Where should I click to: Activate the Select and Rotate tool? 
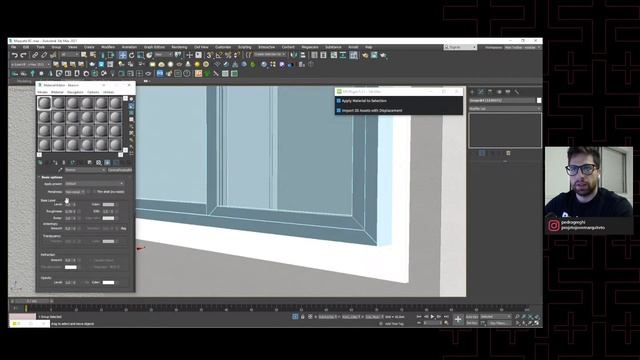coord(131,55)
